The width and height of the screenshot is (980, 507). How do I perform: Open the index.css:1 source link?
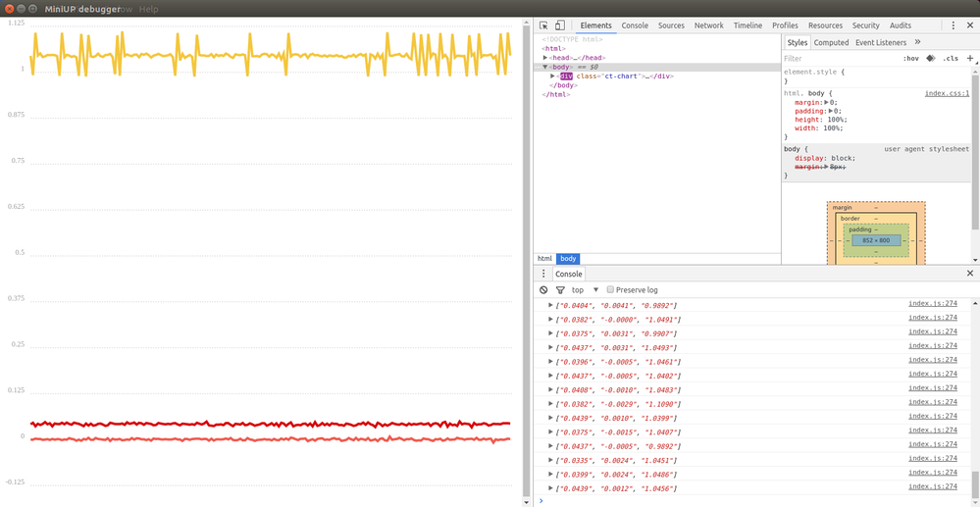tap(947, 93)
